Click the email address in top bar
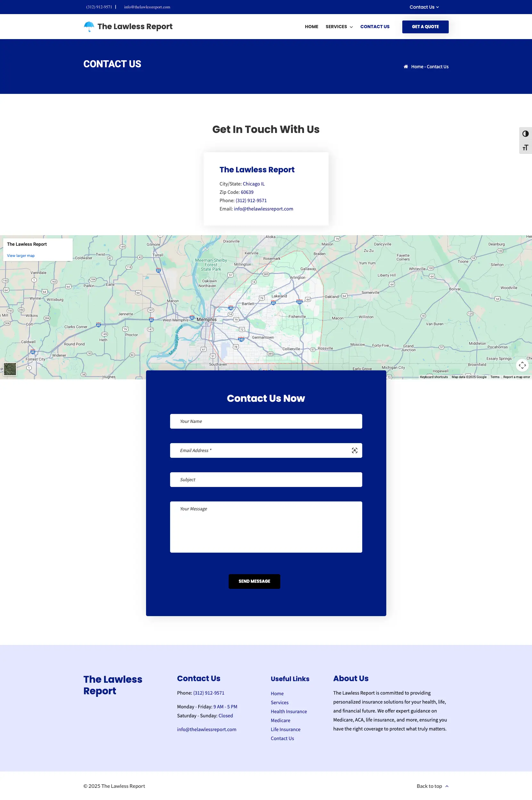Image resolution: width=532 pixels, height=800 pixels. (147, 7)
